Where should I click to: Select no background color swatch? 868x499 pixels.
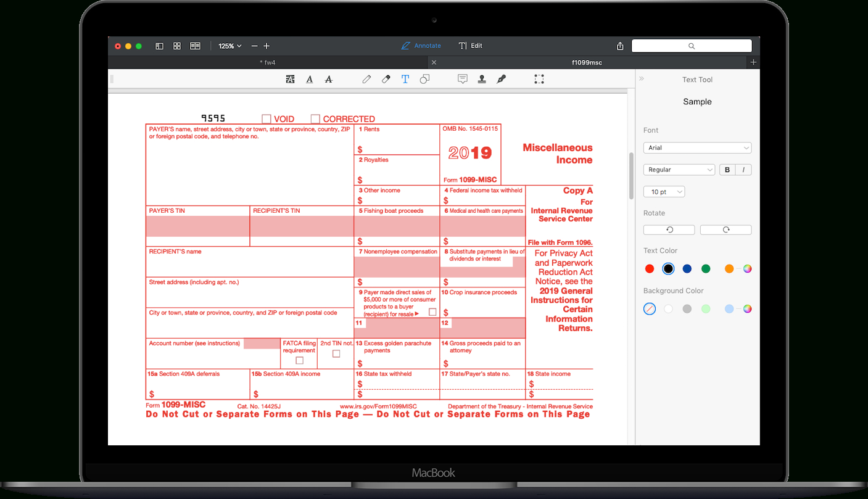650,309
